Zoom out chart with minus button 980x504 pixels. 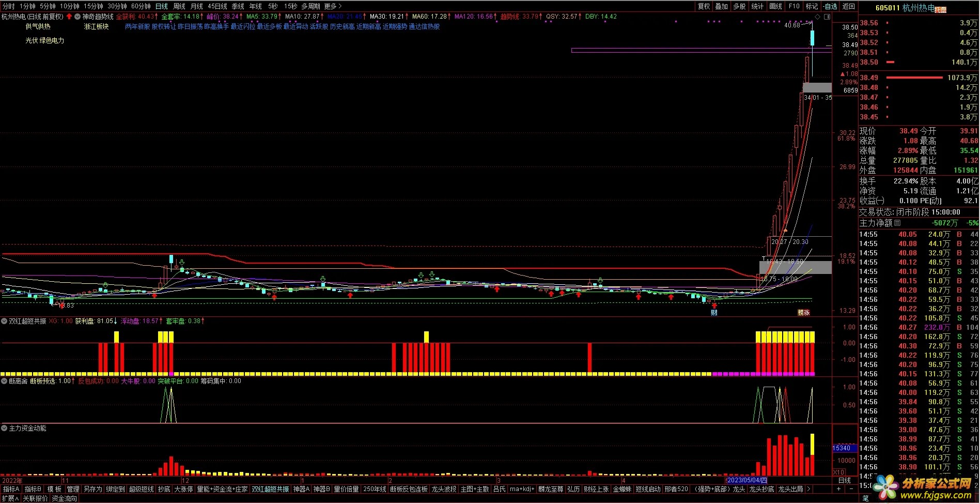(851, 488)
